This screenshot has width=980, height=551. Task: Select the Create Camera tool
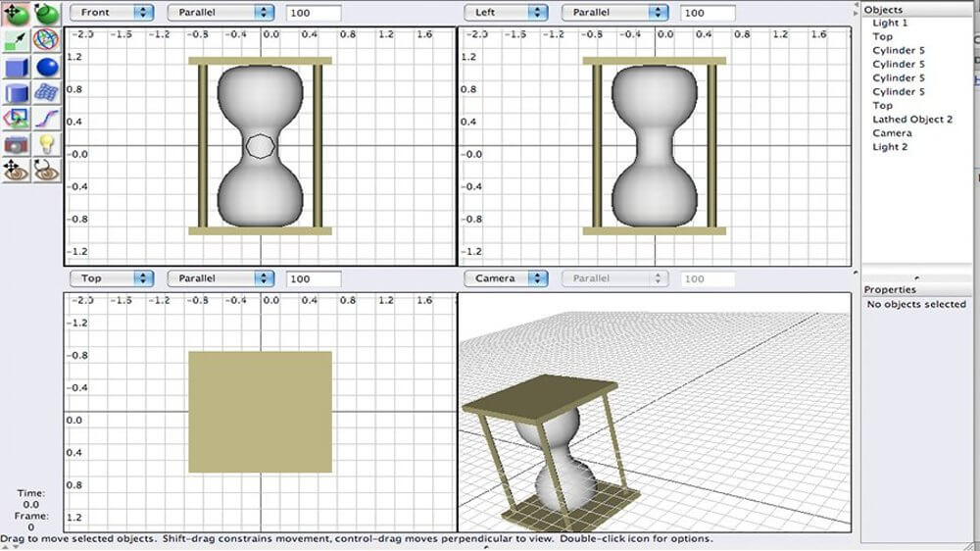pyautogui.click(x=18, y=144)
